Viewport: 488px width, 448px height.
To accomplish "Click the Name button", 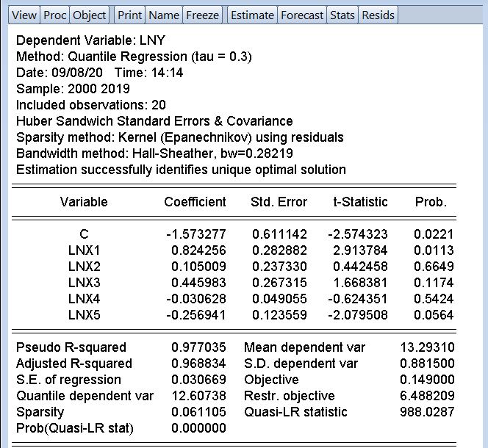I will pyautogui.click(x=163, y=15).
